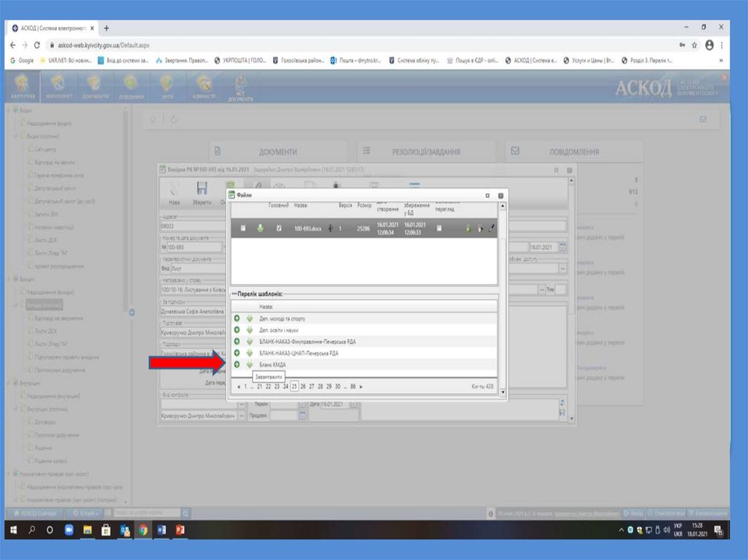Open the Картотека section icon

click(x=23, y=87)
